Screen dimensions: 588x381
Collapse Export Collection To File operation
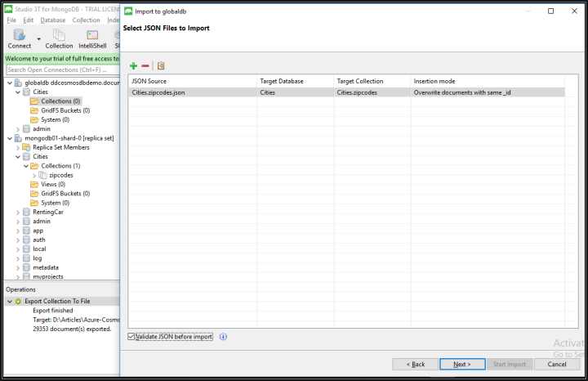pyautogui.click(x=10, y=302)
